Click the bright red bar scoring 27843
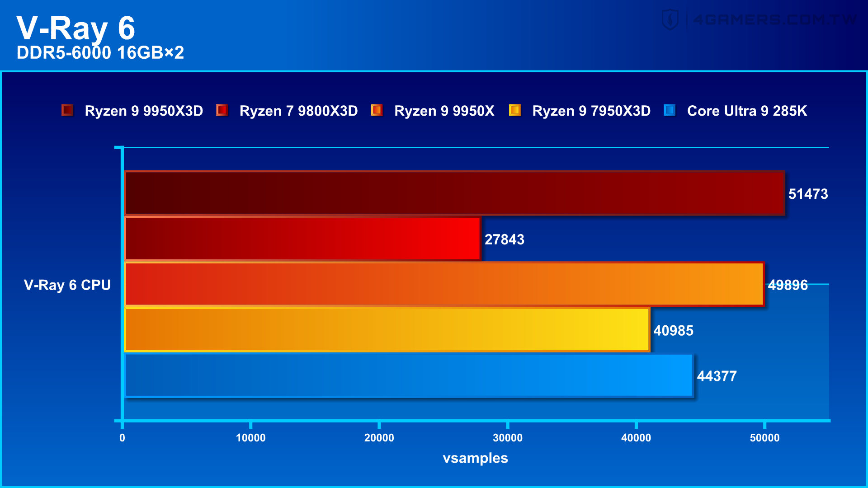Screen dimensions: 868x488 [x=302, y=239]
